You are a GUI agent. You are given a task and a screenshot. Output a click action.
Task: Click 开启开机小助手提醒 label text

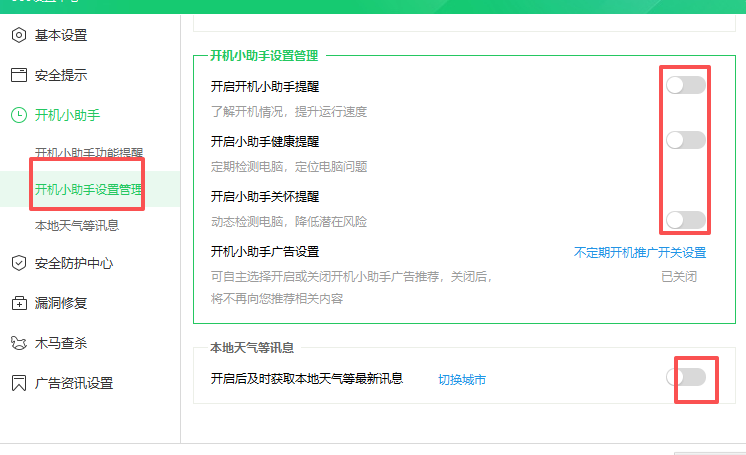(265, 87)
